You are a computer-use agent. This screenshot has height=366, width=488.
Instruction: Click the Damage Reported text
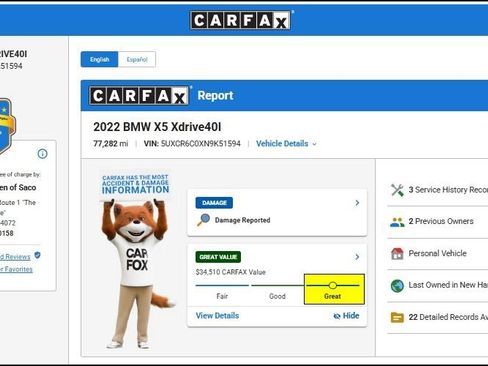(242, 220)
